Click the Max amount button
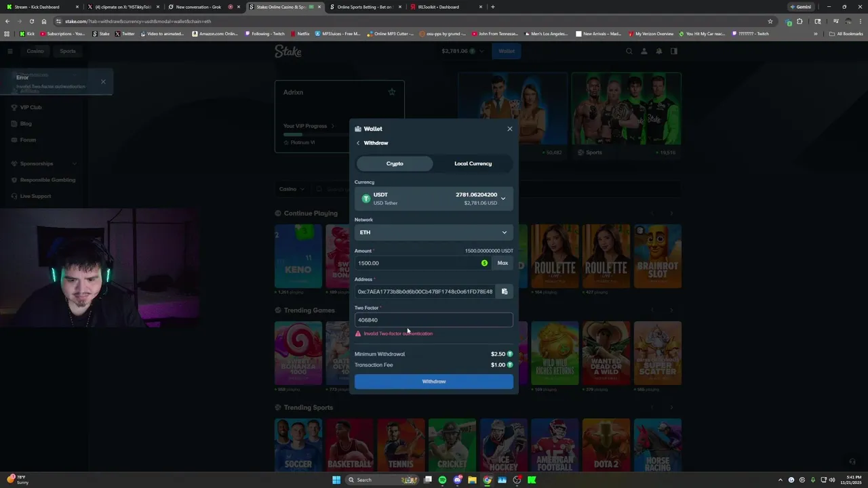 tap(502, 263)
